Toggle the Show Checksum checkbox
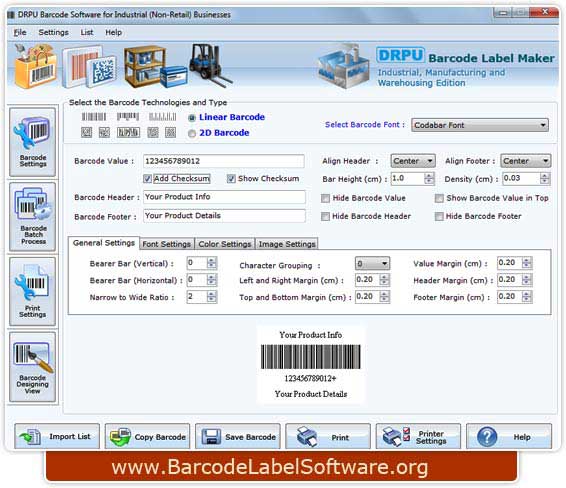Image resolution: width=566 pixels, height=488 pixels. [x=231, y=179]
